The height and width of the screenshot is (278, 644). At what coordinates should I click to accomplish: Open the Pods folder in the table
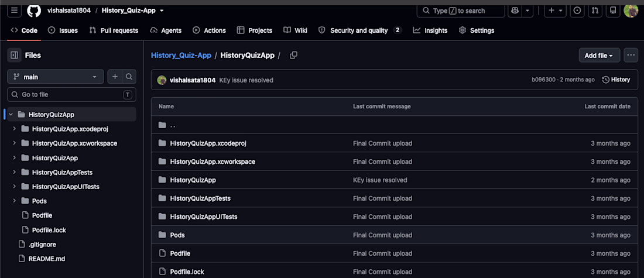click(177, 235)
